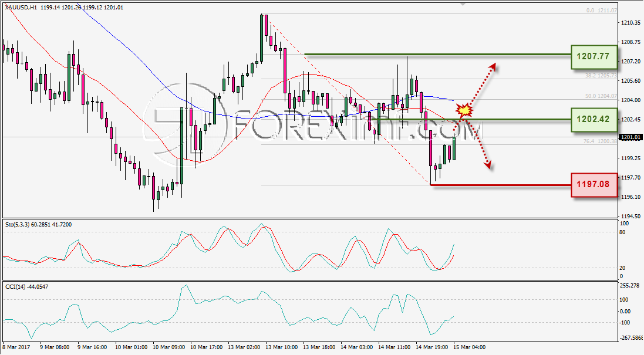The image size is (644, 355).
Task: Click the 80 level on the Stochastic scale
Action: click(622, 232)
